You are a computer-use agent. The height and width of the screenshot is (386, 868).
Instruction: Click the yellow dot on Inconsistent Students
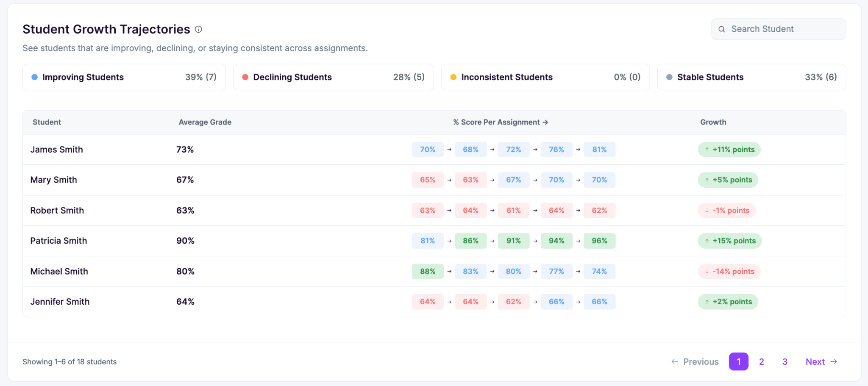coord(453,77)
